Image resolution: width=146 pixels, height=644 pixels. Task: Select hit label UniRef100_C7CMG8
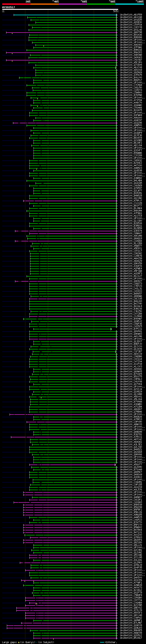coord(131,85)
